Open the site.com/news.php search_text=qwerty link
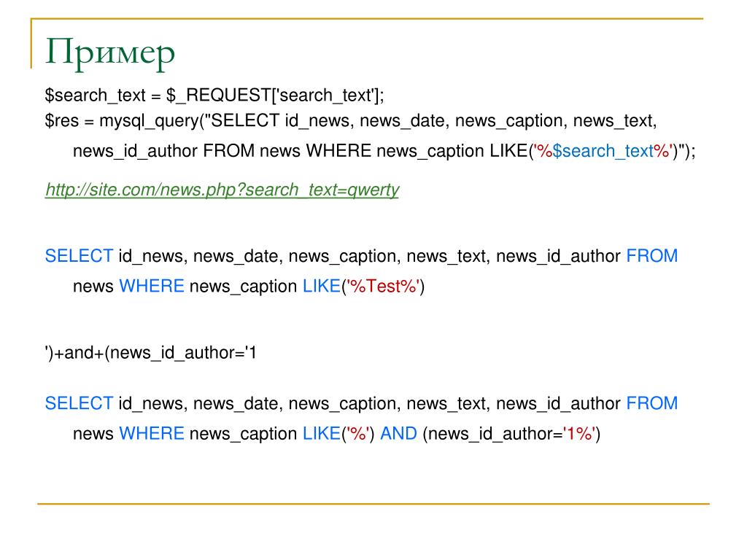 click(x=222, y=190)
